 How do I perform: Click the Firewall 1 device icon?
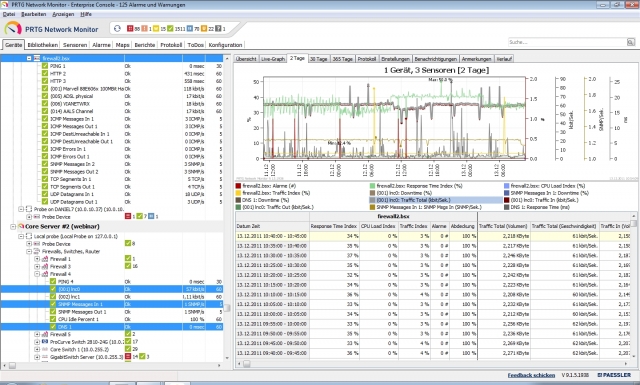coord(45,259)
